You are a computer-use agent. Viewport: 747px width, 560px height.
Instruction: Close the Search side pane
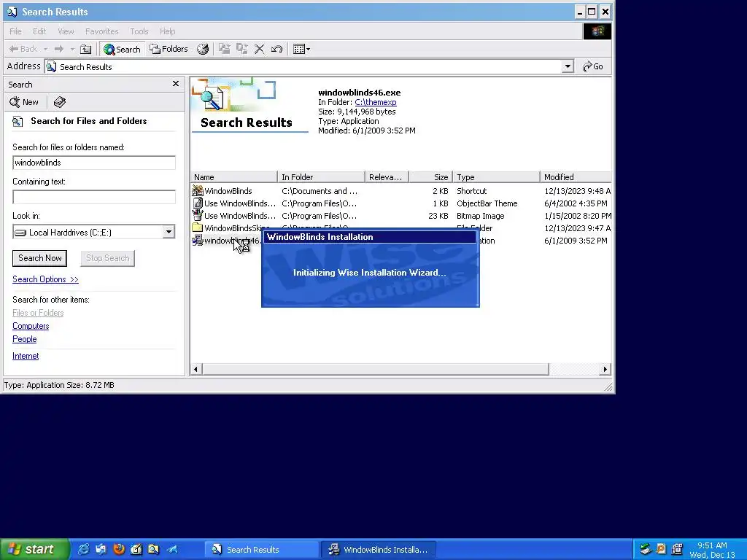click(176, 84)
